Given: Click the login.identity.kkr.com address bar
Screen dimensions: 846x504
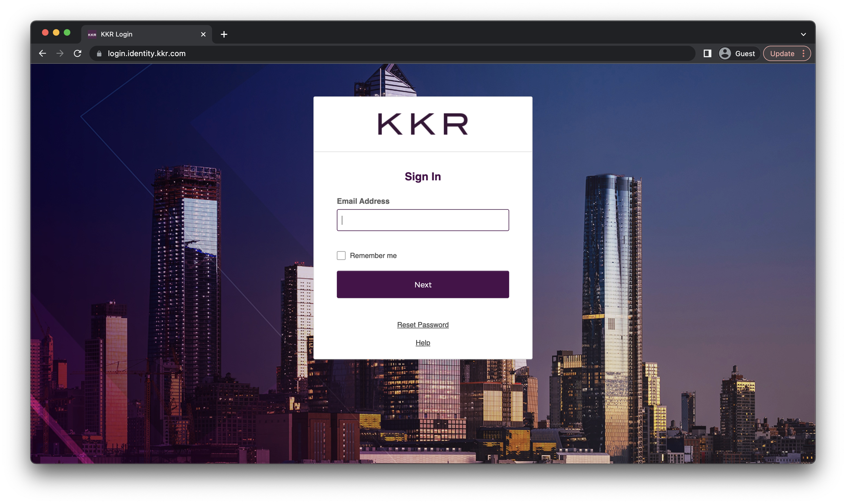Looking at the screenshot, I should pyautogui.click(x=393, y=53).
